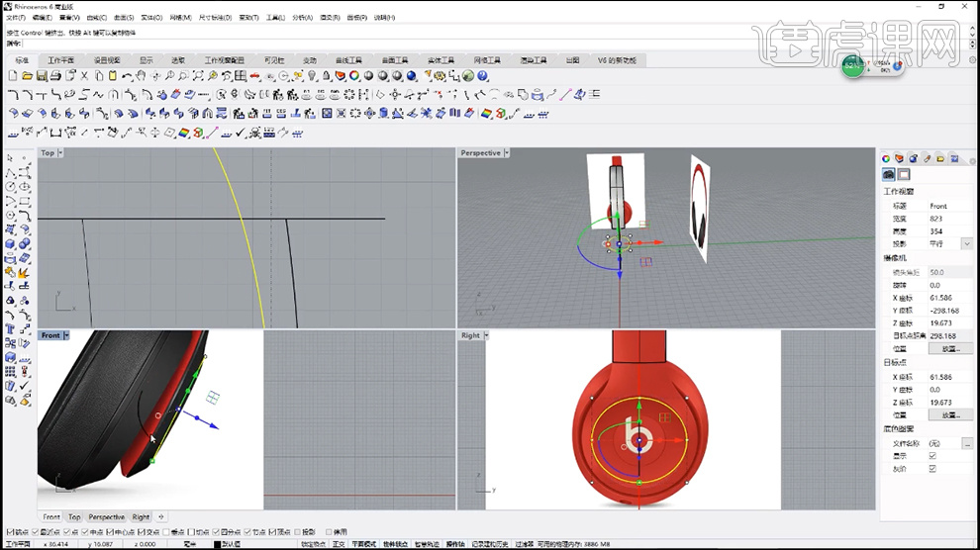This screenshot has width=980, height=550.
Task: Click the Cut scissors icon
Action: pos(84,75)
